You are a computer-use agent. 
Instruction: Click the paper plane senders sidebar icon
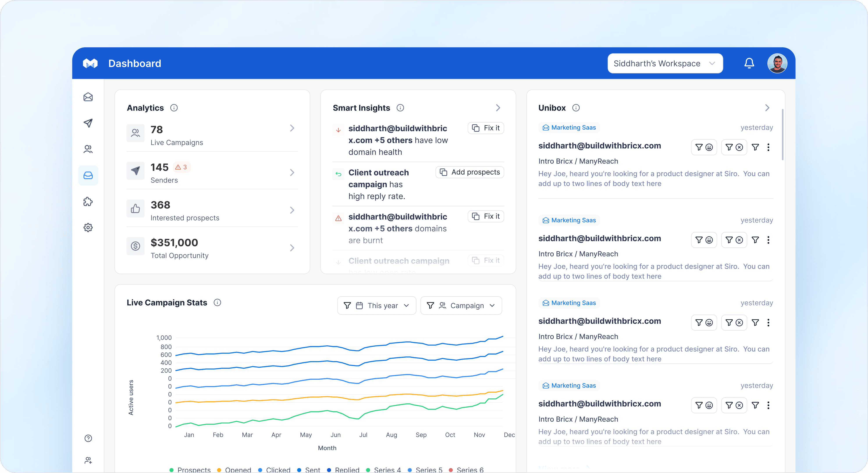pyautogui.click(x=88, y=123)
